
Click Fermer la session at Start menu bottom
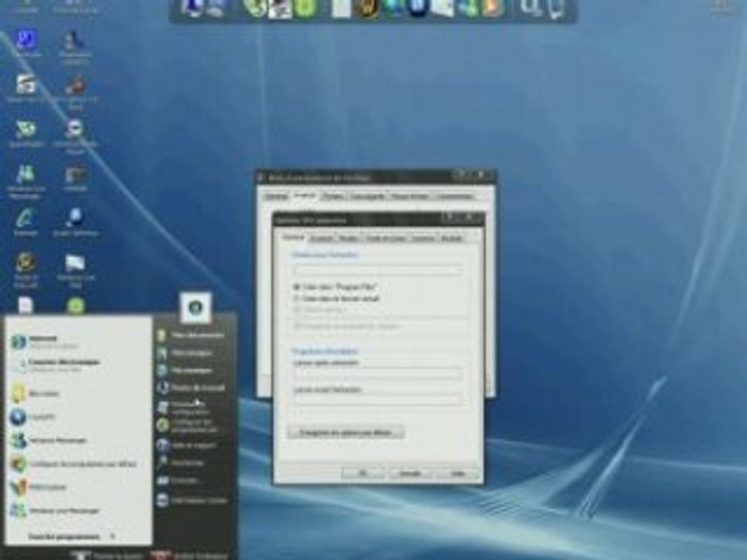click(x=108, y=555)
